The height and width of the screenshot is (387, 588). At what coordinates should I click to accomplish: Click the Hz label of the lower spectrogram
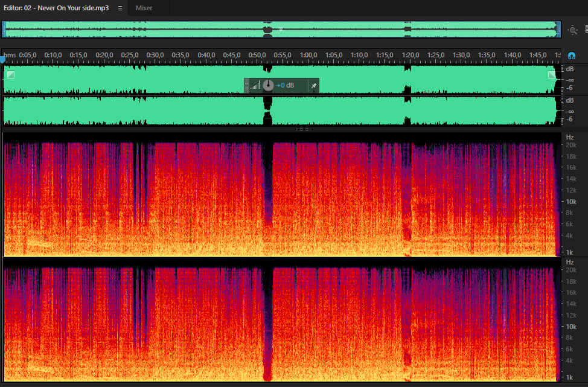[570, 262]
